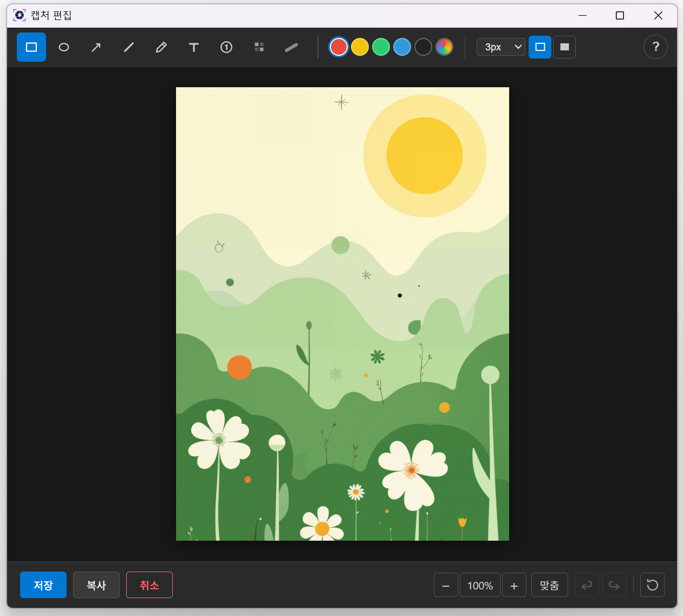Close the 캡처 편집 window
Viewport: 683px width, 616px height.
tap(658, 15)
